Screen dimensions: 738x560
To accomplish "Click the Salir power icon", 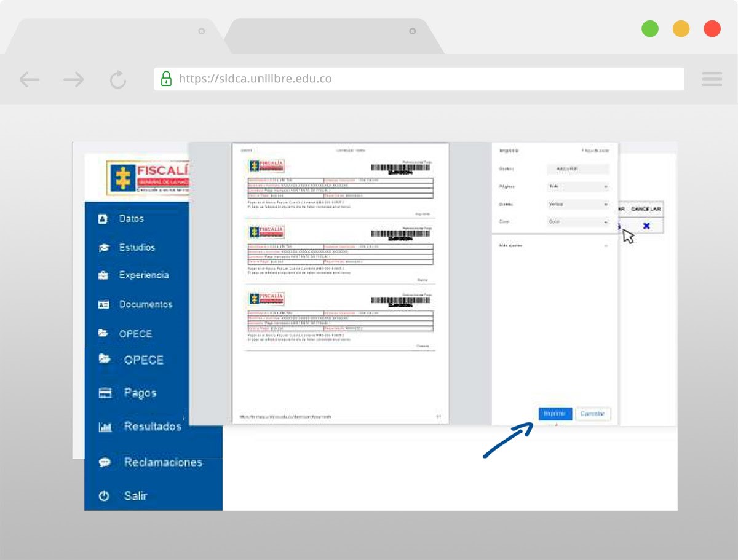I will (x=104, y=495).
